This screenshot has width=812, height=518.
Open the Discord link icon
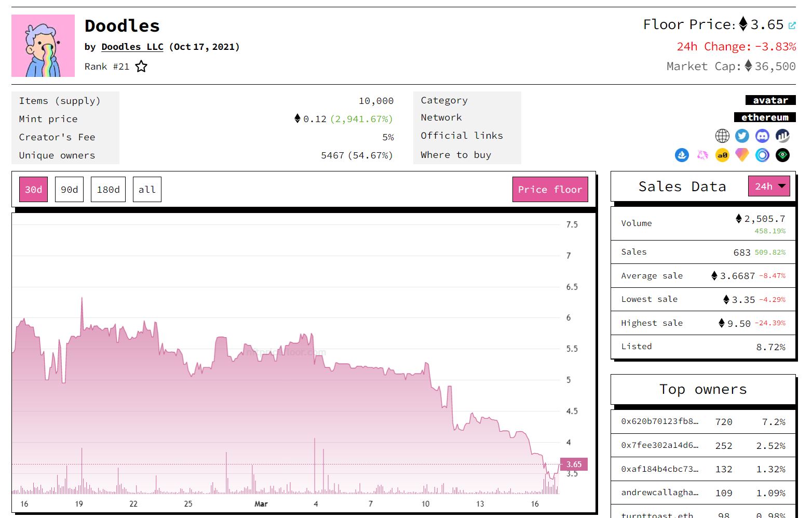(762, 136)
